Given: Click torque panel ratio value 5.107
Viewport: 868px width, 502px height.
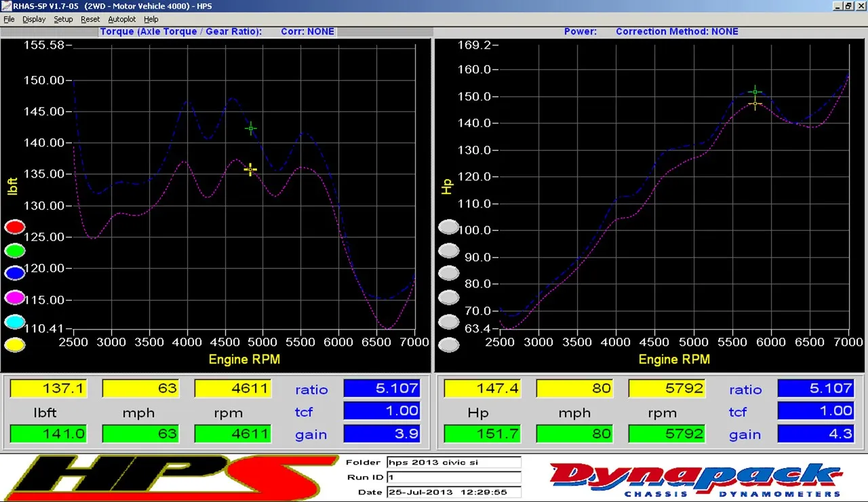Looking at the screenshot, I should (x=382, y=389).
